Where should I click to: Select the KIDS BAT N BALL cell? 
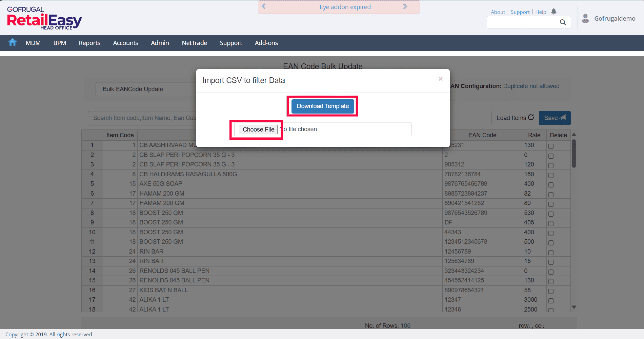(x=290, y=290)
